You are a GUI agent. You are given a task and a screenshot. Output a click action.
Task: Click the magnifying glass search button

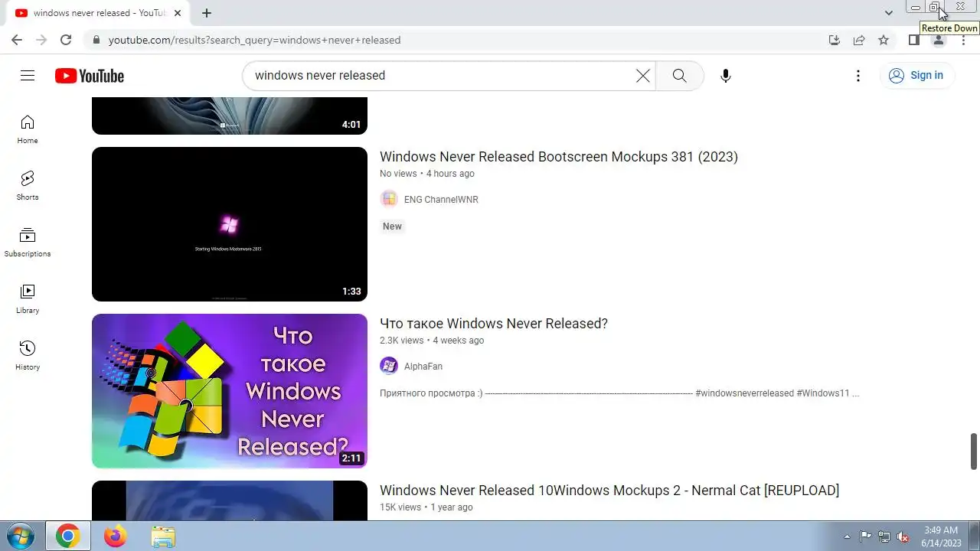[x=679, y=76]
